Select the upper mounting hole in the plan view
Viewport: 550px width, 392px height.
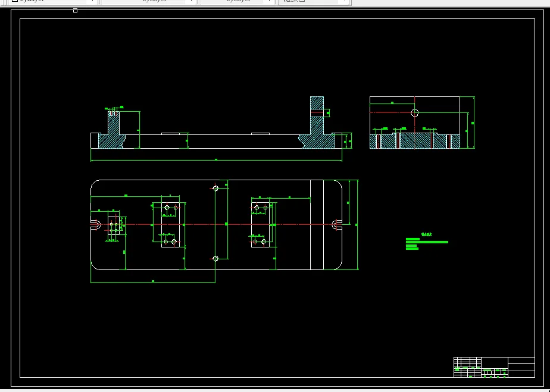tap(215, 189)
